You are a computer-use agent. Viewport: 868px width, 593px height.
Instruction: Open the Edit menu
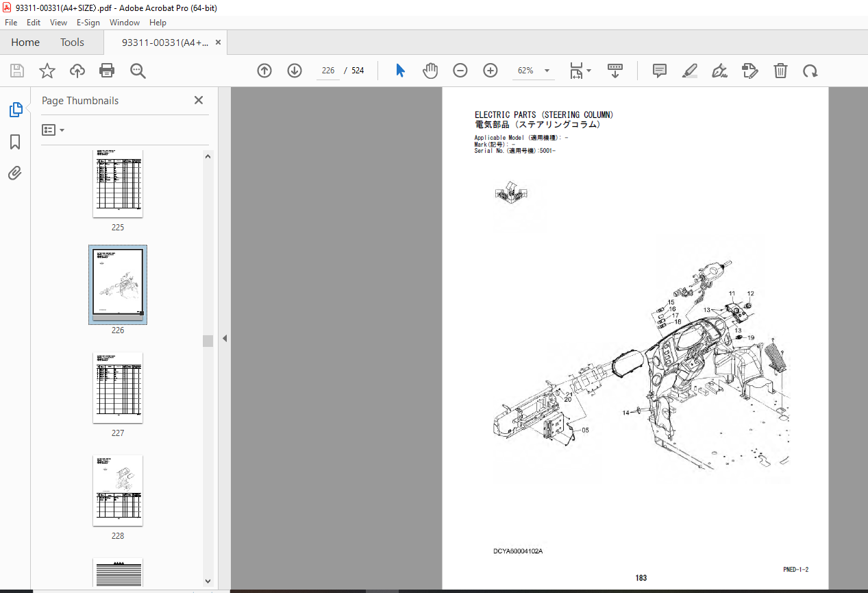[x=34, y=23]
